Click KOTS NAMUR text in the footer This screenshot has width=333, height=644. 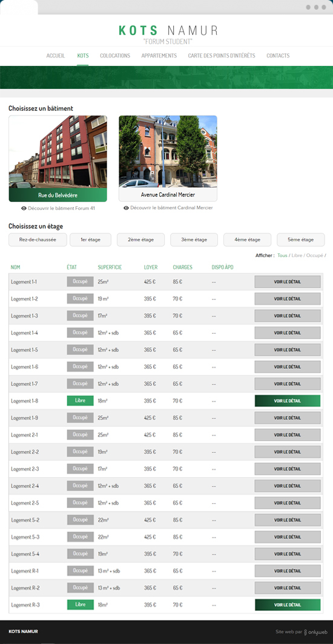[23, 632]
